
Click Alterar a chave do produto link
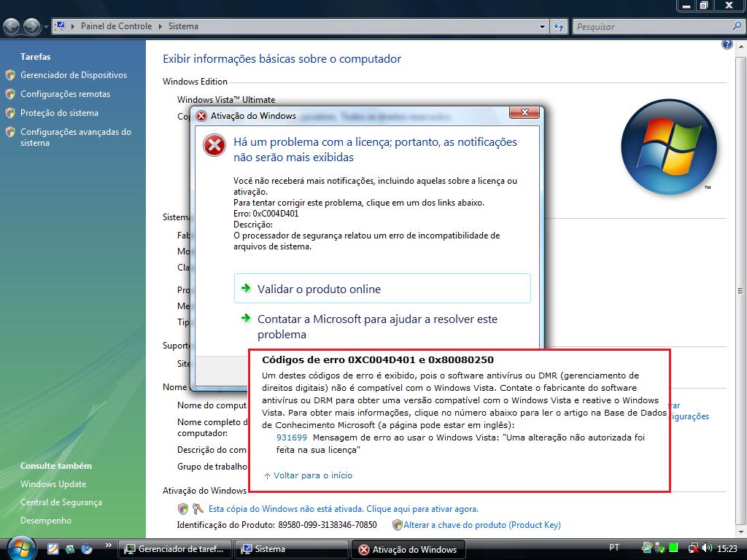click(x=482, y=525)
